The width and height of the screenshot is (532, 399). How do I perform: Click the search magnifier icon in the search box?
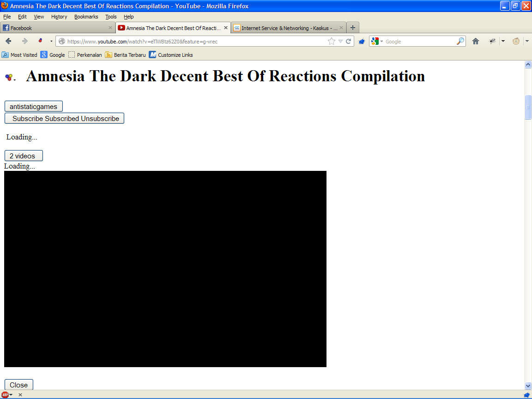[x=460, y=42]
